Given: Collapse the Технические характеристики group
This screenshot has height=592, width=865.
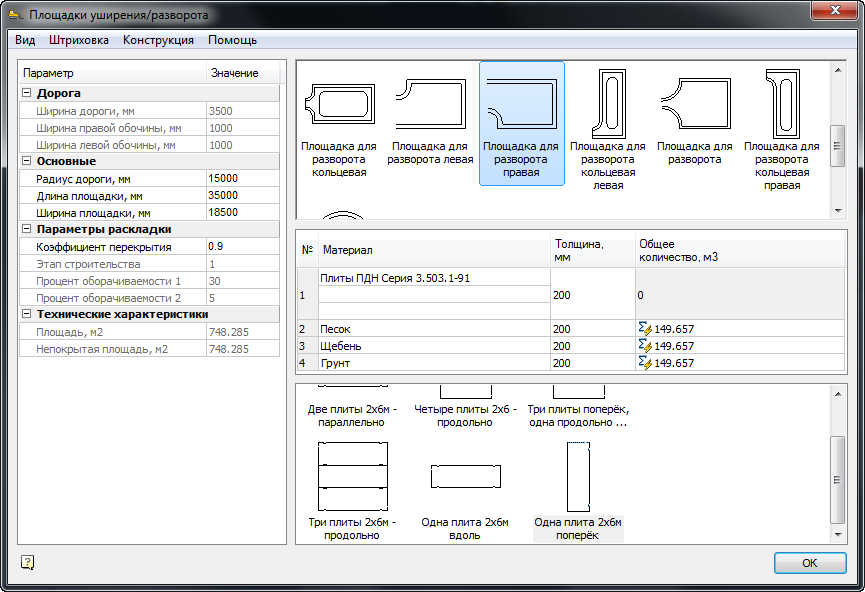Looking at the screenshot, I should click(26, 313).
